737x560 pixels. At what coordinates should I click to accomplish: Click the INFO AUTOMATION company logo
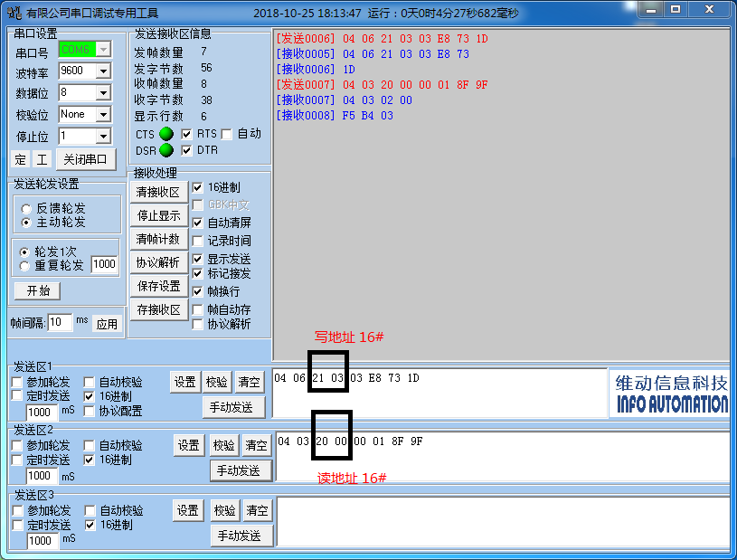coord(671,394)
